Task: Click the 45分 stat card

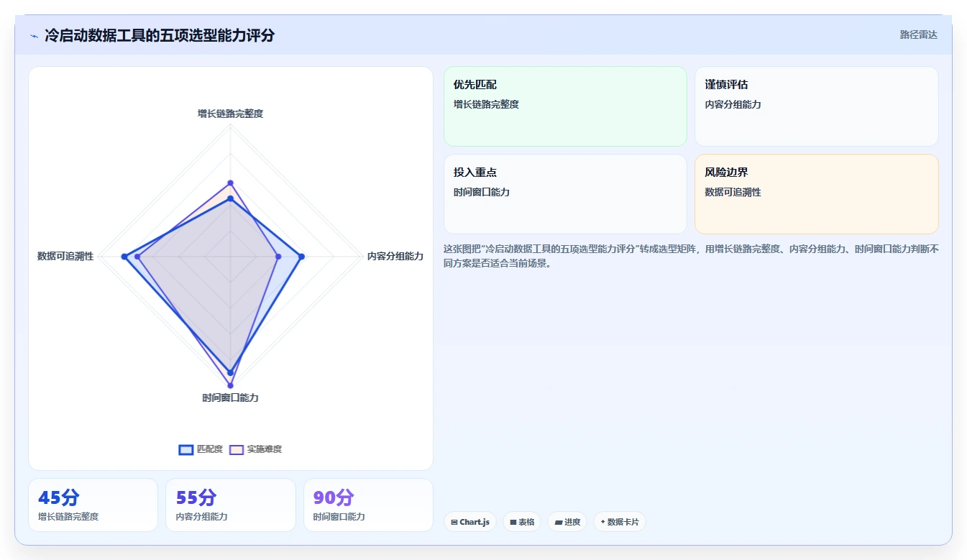Action: tap(93, 505)
